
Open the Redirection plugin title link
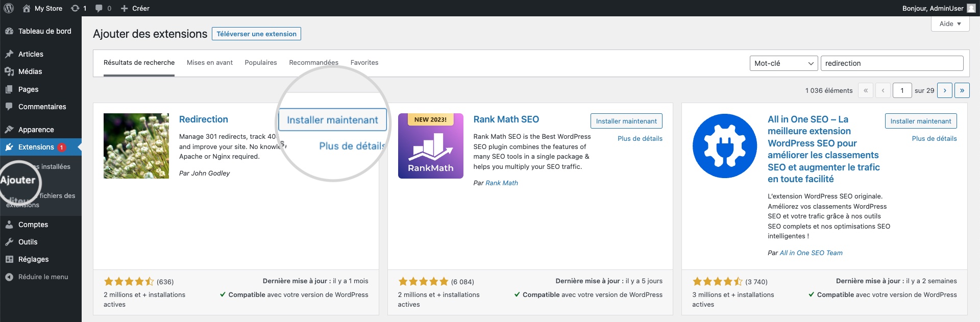point(204,119)
